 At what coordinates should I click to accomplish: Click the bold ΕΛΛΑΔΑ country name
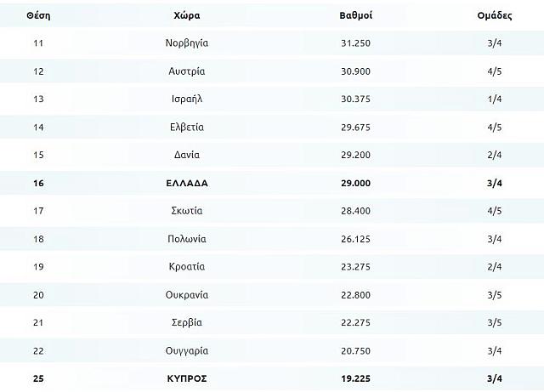188,183
